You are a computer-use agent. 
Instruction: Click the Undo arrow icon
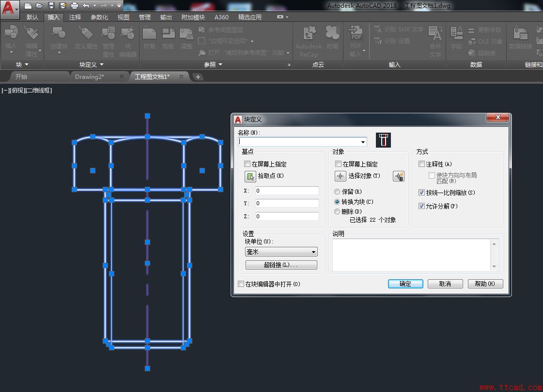pyautogui.click(x=86, y=5)
